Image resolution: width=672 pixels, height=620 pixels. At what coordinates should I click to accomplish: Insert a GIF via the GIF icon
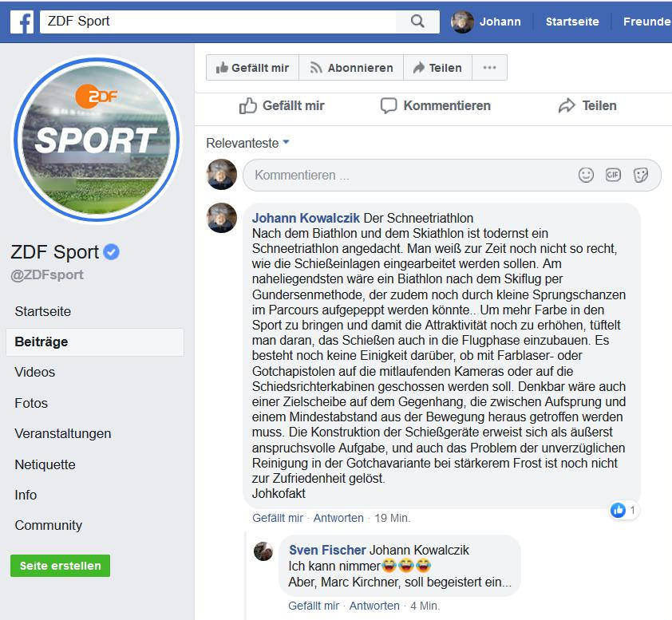613,175
